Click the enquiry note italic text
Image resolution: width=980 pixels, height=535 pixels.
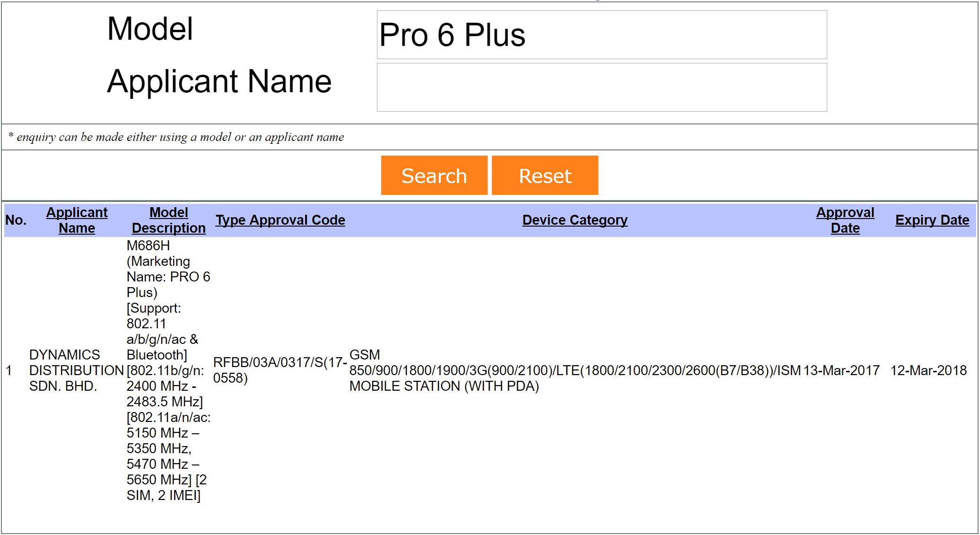pos(176,137)
